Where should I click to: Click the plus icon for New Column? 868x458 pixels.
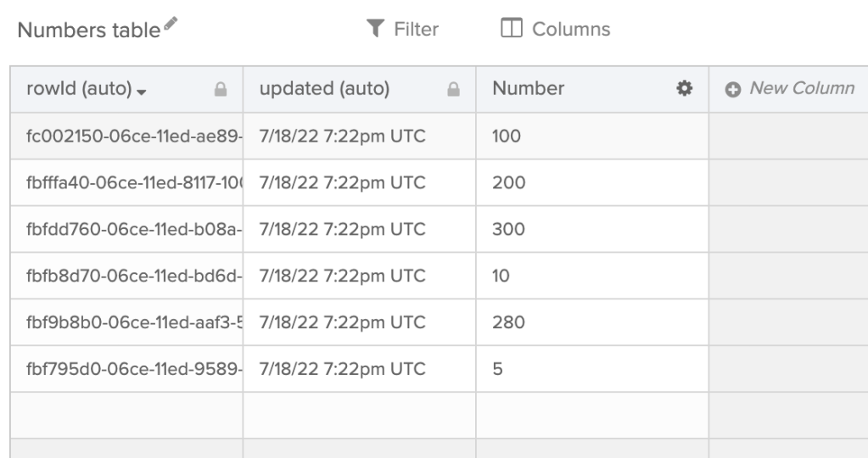(x=733, y=89)
